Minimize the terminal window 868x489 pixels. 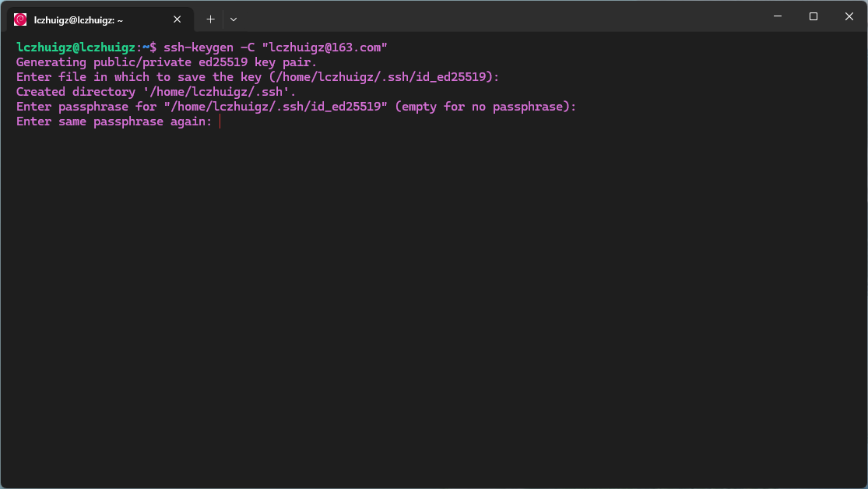point(777,16)
